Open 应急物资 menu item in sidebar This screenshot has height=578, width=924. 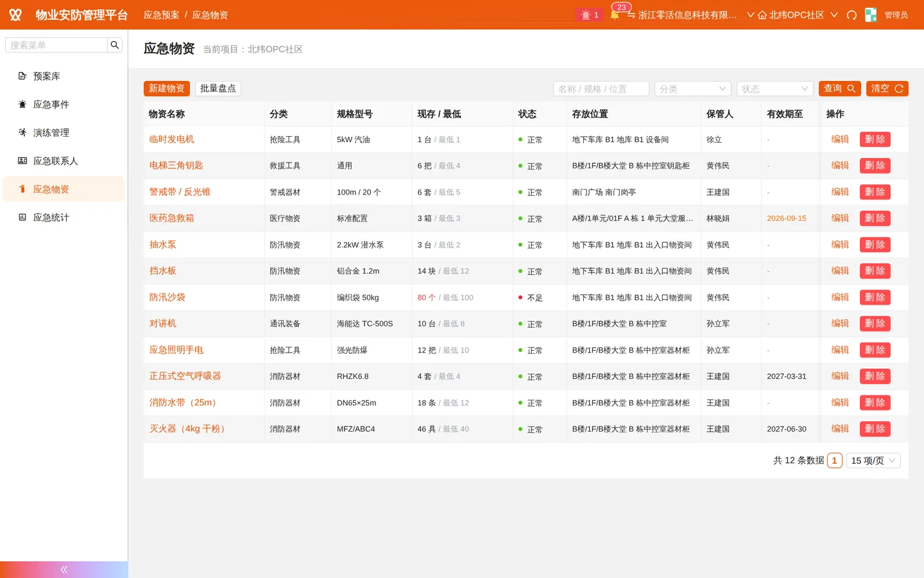[64, 189]
